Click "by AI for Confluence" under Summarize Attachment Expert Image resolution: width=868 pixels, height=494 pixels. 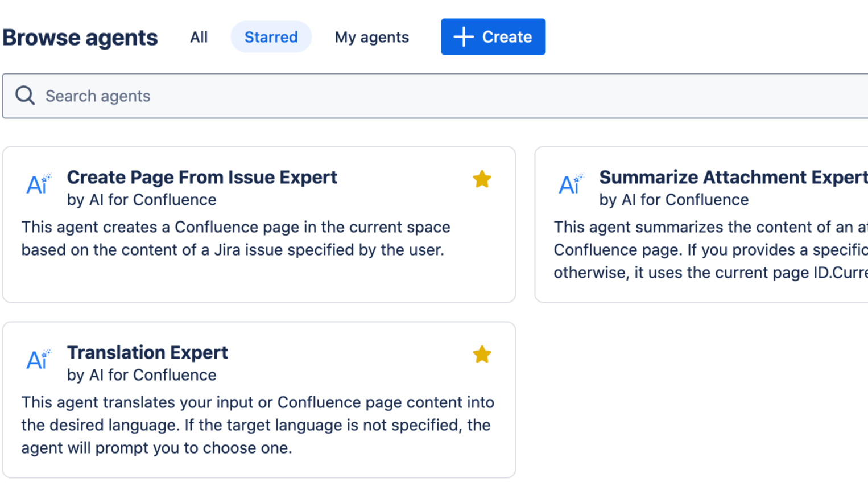(674, 200)
